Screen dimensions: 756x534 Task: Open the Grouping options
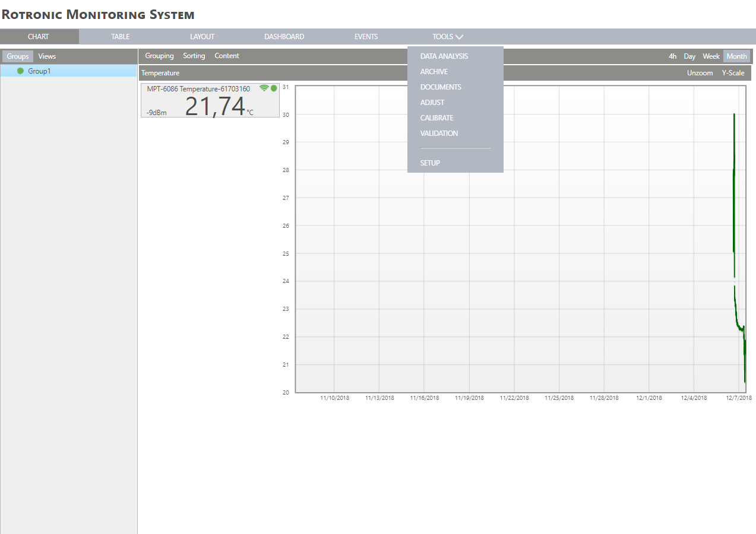[159, 56]
